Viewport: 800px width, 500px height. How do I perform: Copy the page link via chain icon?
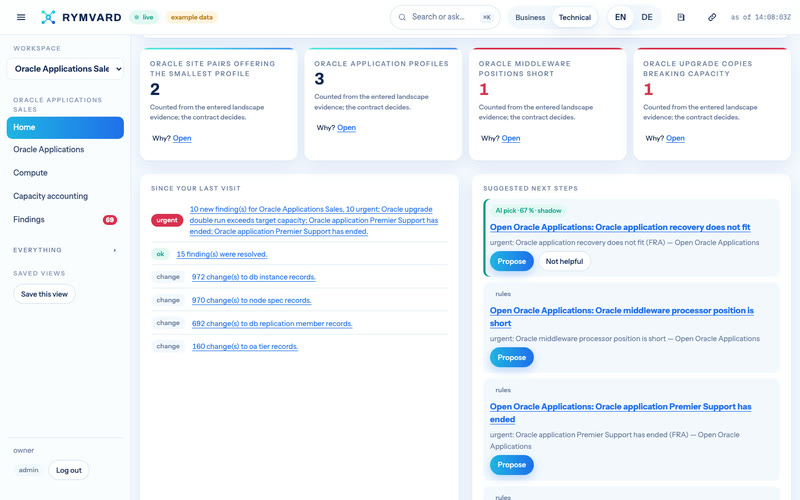(712, 17)
